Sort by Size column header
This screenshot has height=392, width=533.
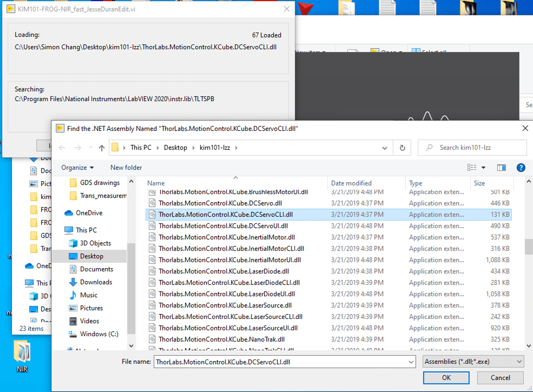pyautogui.click(x=479, y=183)
